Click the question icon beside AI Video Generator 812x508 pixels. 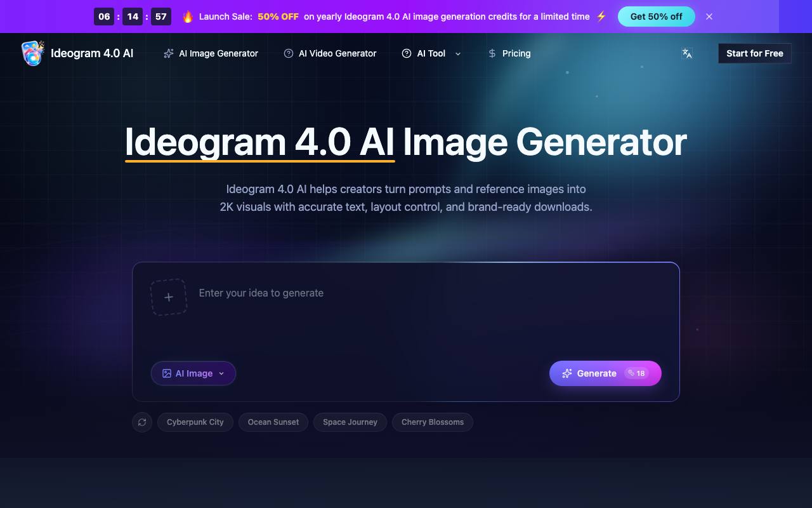[x=289, y=53]
